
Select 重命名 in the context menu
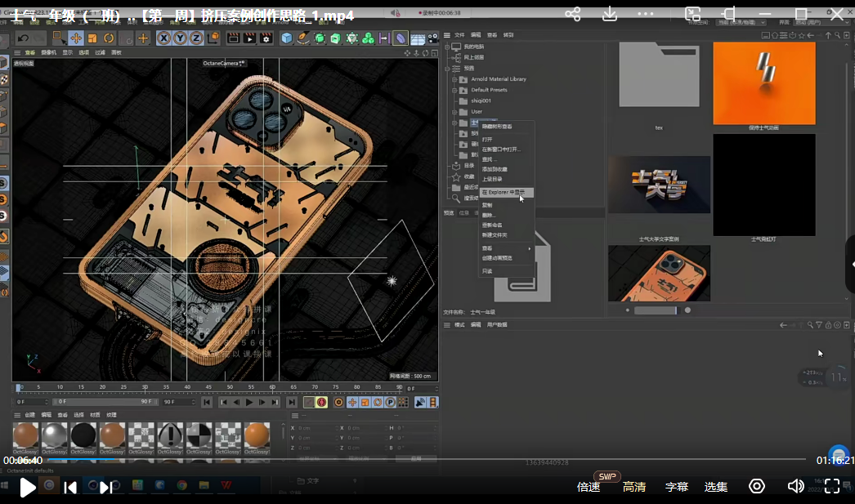point(492,225)
